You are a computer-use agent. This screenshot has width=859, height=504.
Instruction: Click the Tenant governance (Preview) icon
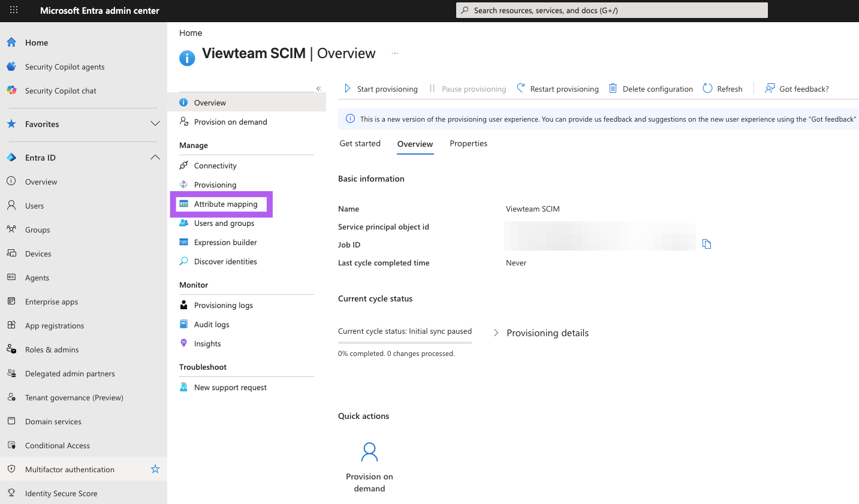[x=11, y=397]
